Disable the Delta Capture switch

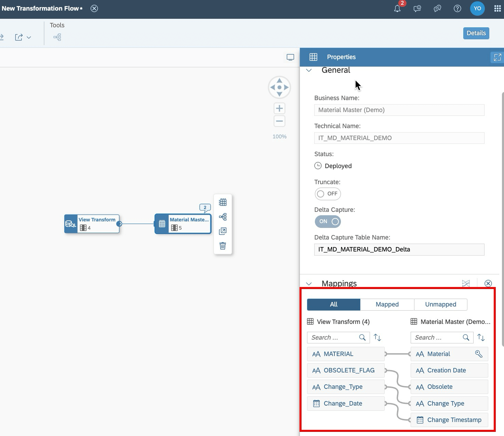click(328, 221)
